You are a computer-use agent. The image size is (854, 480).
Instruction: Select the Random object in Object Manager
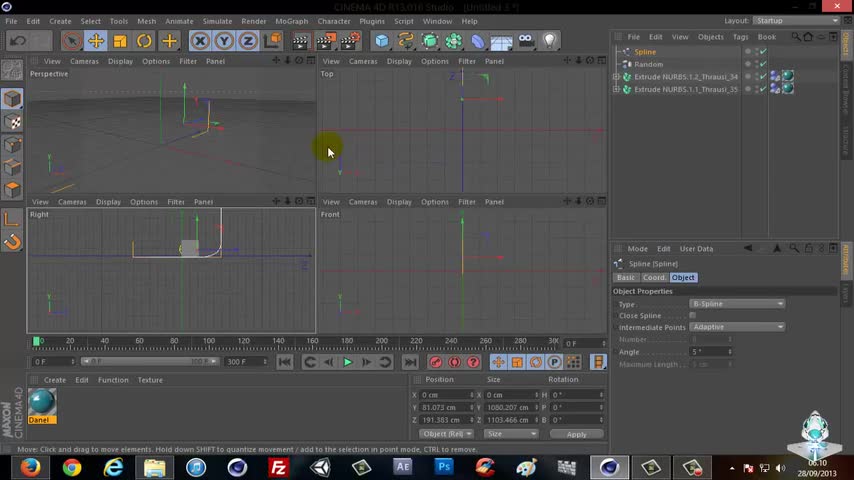(648, 64)
